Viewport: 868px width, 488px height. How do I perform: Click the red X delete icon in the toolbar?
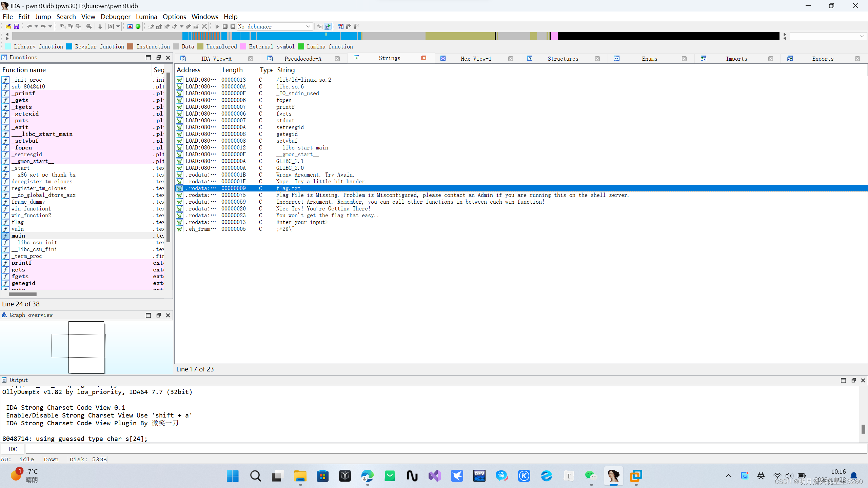204,26
